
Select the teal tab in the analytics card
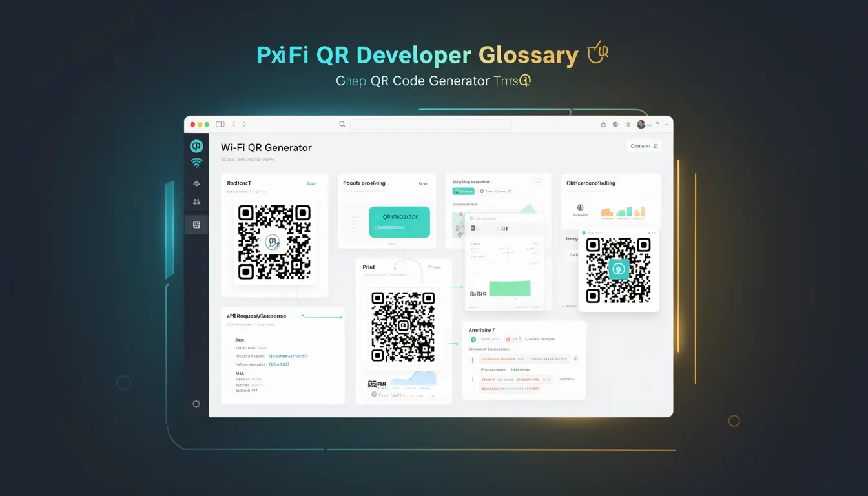[464, 191]
